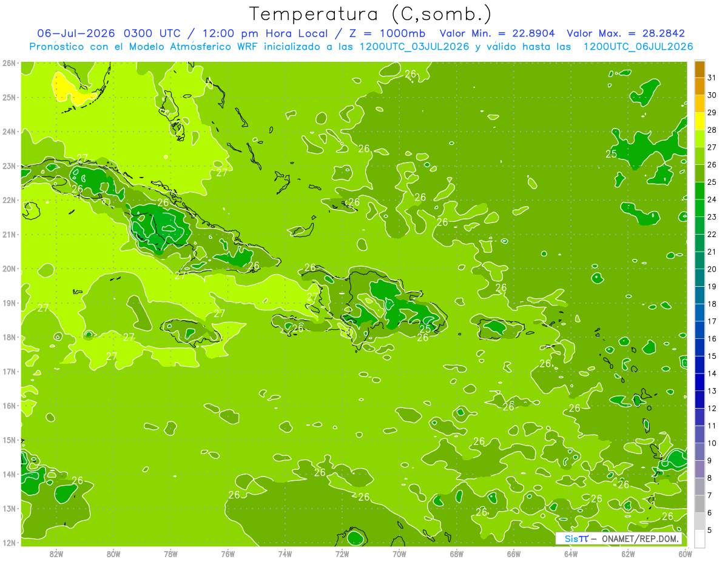Click the colorbar scale value 23

click(712, 216)
